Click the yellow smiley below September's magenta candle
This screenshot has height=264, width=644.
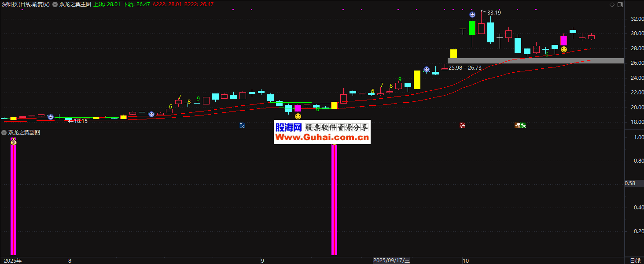click(298, 116)
